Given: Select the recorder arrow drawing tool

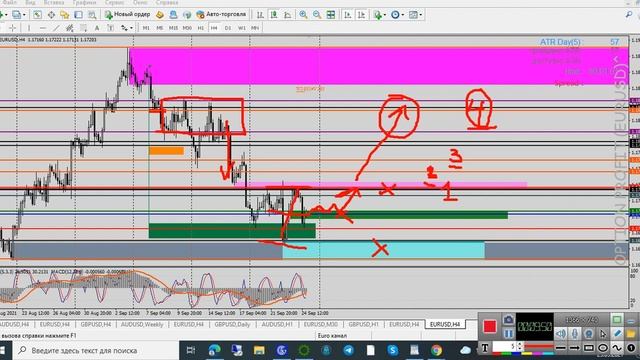Looking at the screenshot, I should click(x=575, y=348).
